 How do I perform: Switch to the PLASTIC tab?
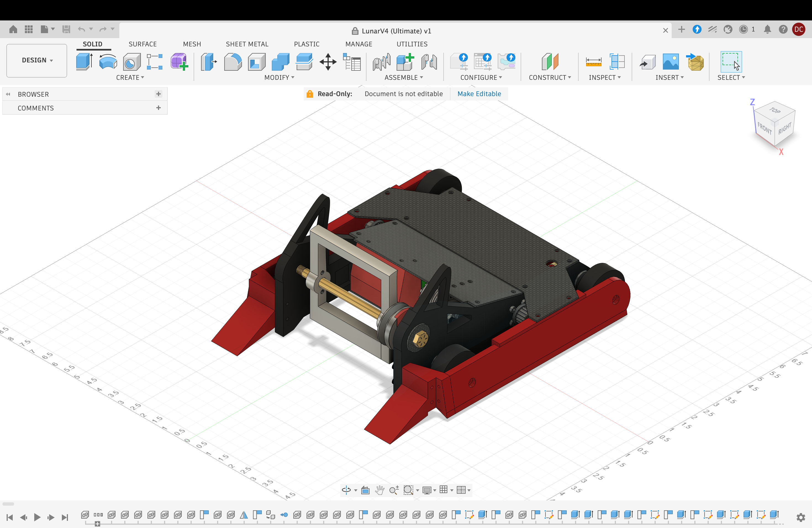(x=307, y=44)
